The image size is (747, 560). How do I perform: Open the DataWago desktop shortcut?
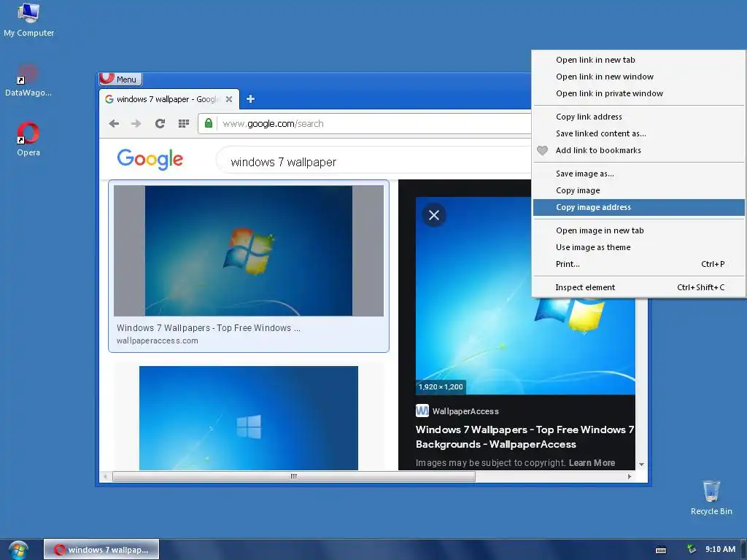[x=28, y=80]
